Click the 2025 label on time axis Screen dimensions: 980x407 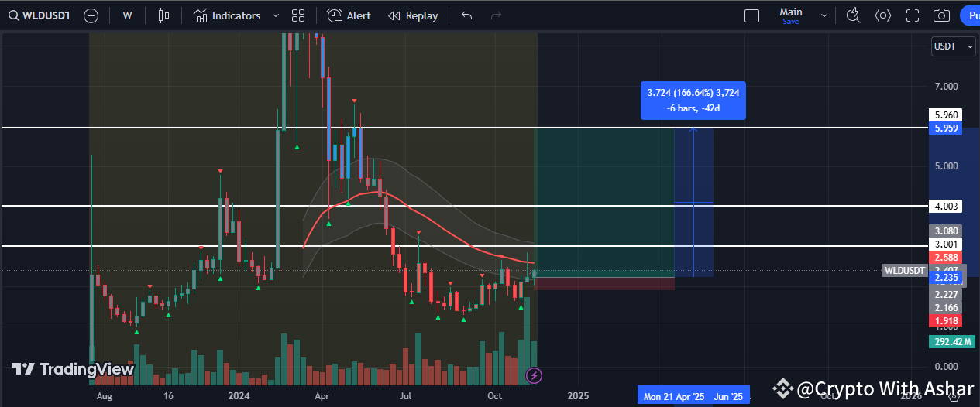click(x=578, y=396)
